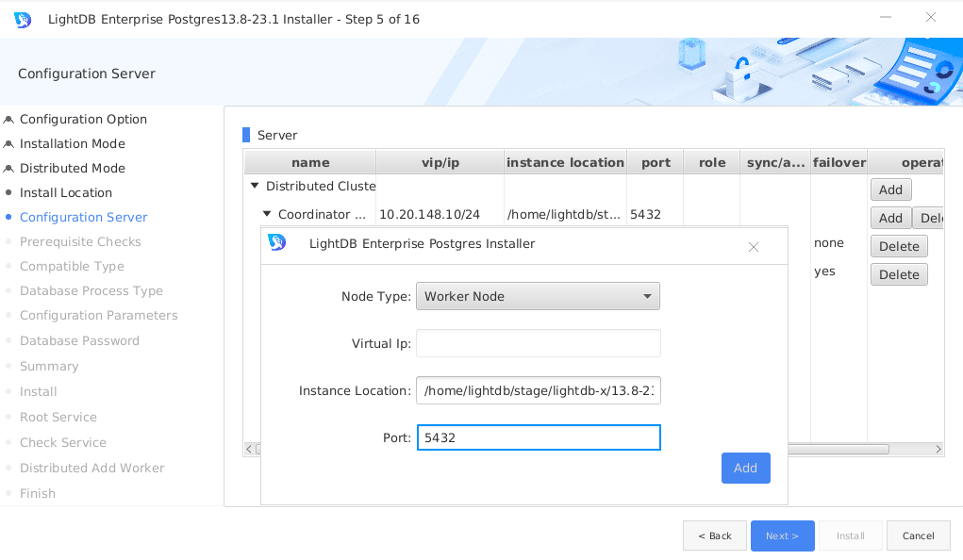963x560 pixels.
Task: Click the partially visible Delete button in Coordinator row
Action: point(929,218)
